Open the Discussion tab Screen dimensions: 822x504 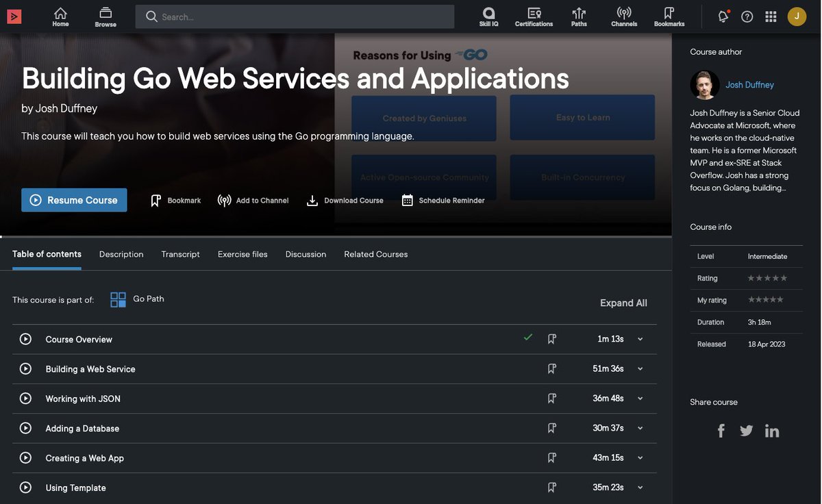pyautogui.click(x=306, y=254)
